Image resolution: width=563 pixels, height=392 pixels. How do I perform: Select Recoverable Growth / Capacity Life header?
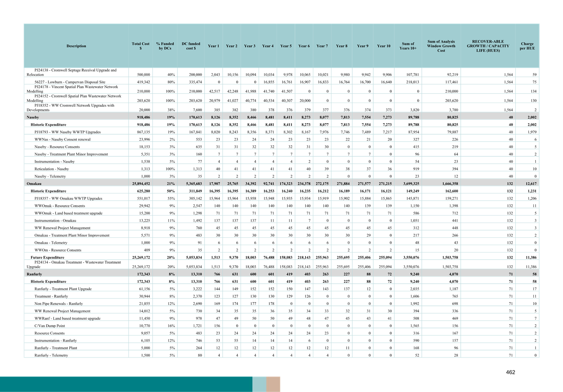tap(488, 46)
